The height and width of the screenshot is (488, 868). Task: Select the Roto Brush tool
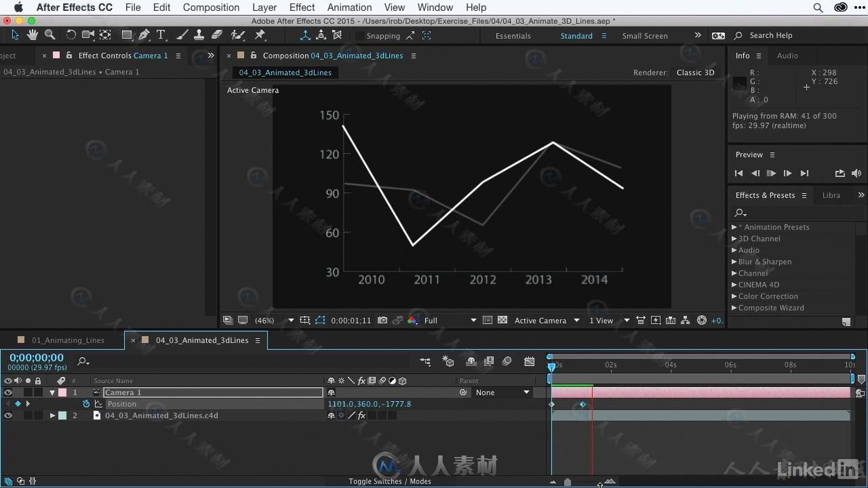coord(237,35)
